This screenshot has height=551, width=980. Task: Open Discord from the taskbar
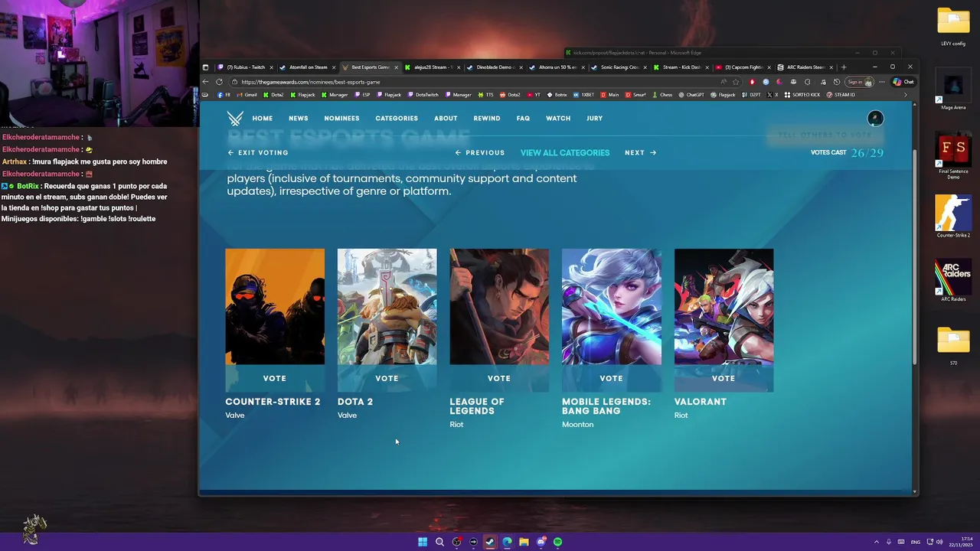541,542
